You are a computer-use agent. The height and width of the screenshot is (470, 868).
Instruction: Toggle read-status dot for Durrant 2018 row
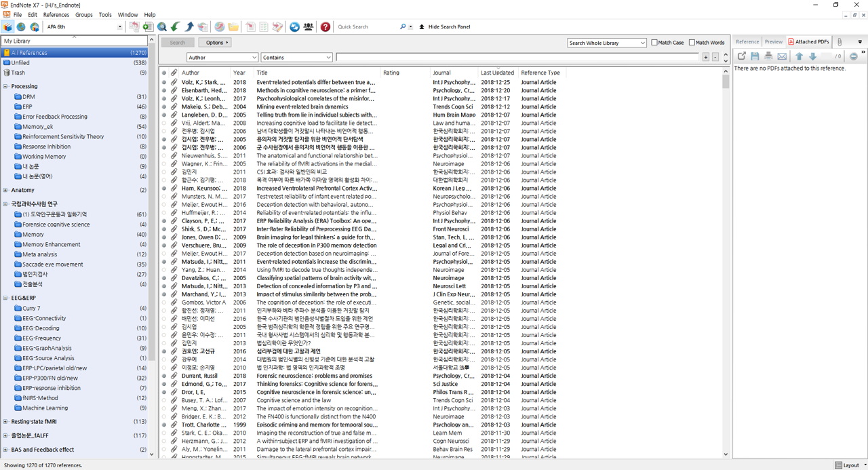(164, 376)
